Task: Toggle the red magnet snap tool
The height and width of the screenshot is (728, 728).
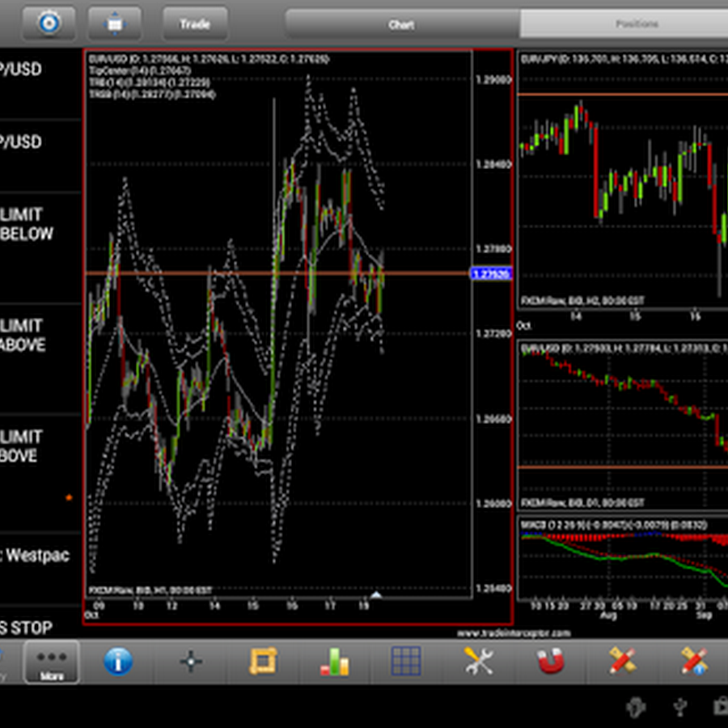Action: coord(551,662)
